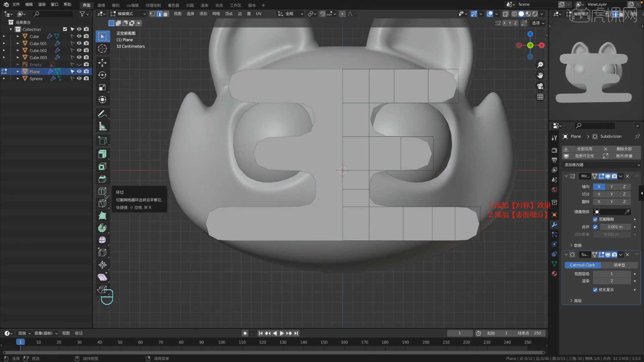Disable the mirror merge checkbox
The width and height of the screenshot is (644, 362).
595,227
